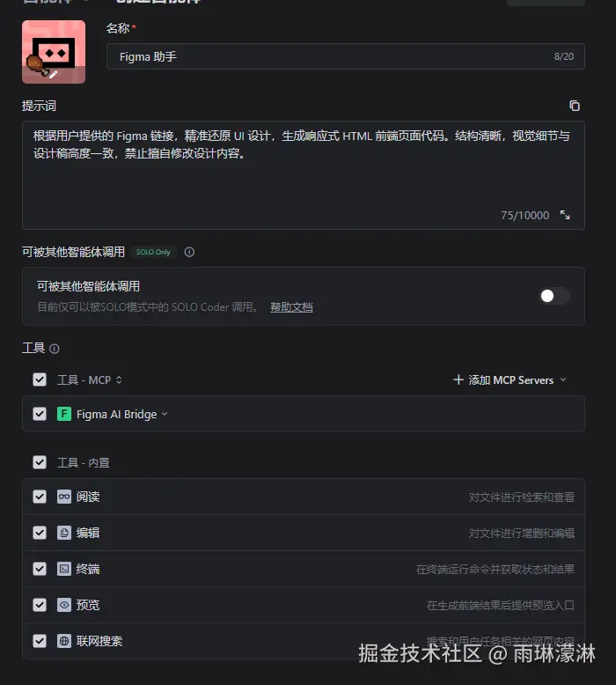Uncheck the 工具 - 内置 checkbox
The height and width of the screenshot is (685, 616).
pyautogui.click(x=40, y=462)
